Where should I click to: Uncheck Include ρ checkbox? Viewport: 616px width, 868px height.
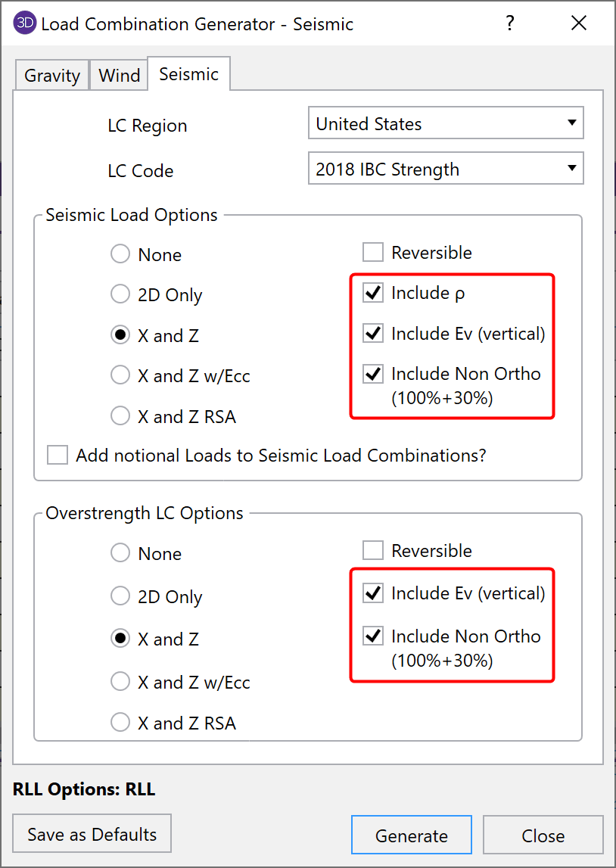pyautogui.click(x=373, y=293)
